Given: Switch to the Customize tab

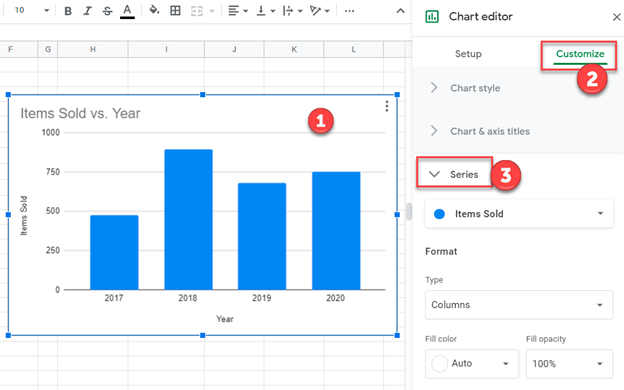Looking at the screenshot, I should (580, 54).
